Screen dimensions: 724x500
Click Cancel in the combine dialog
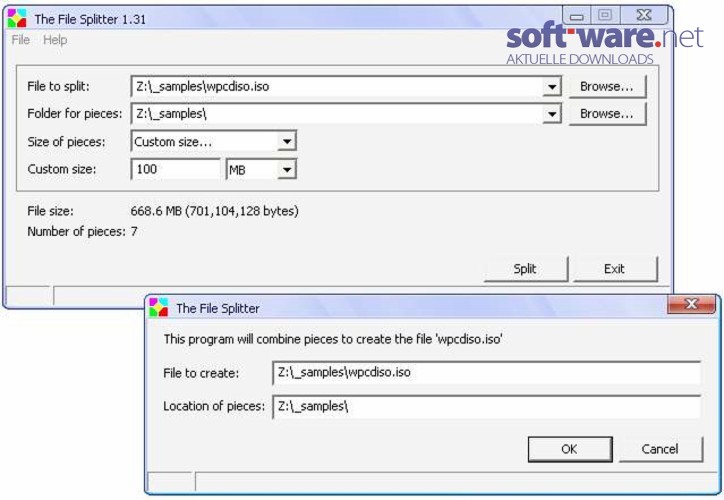click(660, 449)
